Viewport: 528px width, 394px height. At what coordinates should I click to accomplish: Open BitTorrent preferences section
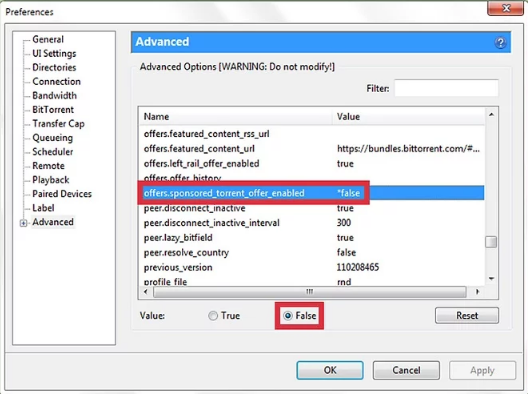tap(53, 110)
